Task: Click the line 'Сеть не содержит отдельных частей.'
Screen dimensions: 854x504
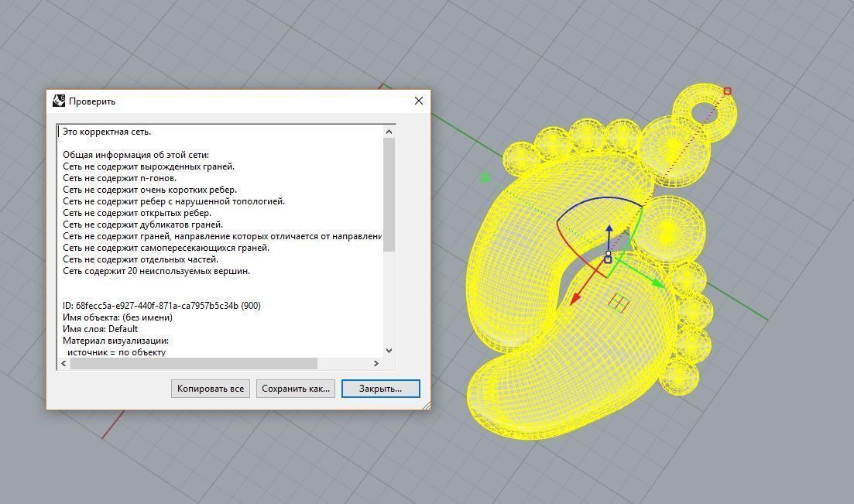Action: tap(140, 259)
